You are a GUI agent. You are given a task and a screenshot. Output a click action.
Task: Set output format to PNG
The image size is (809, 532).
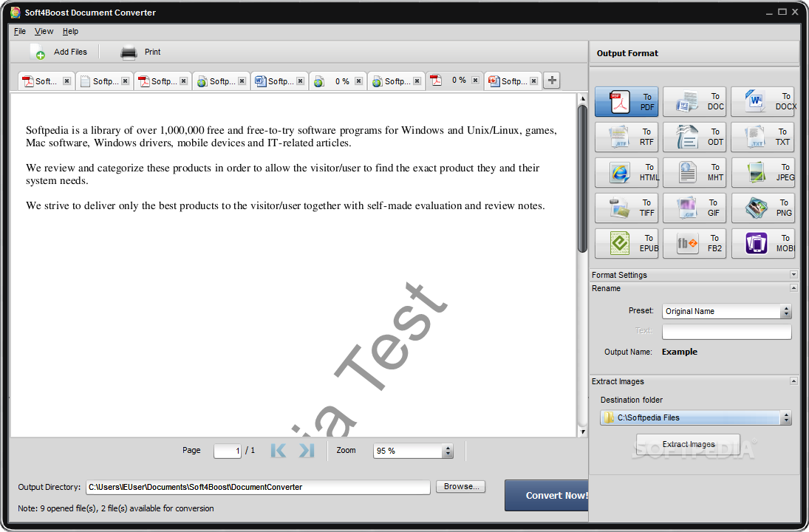coord(762,208)
